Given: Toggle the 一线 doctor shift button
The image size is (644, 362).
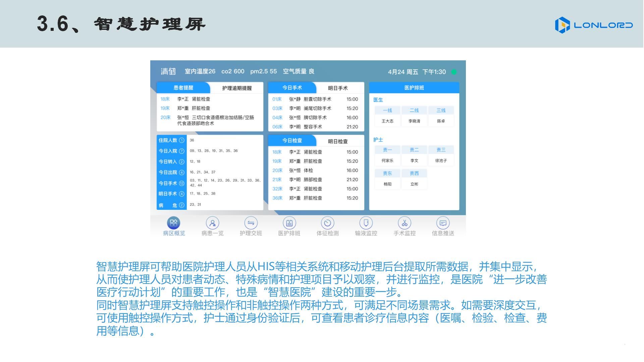Looking at the screenshot, I should (387, 110).
